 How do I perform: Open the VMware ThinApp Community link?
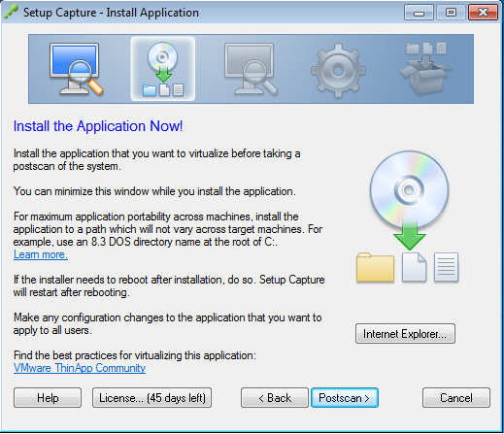80,368
